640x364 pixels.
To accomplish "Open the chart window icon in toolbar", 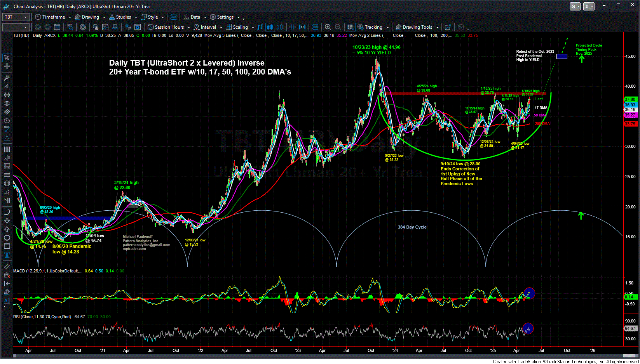I will point(57,27).
